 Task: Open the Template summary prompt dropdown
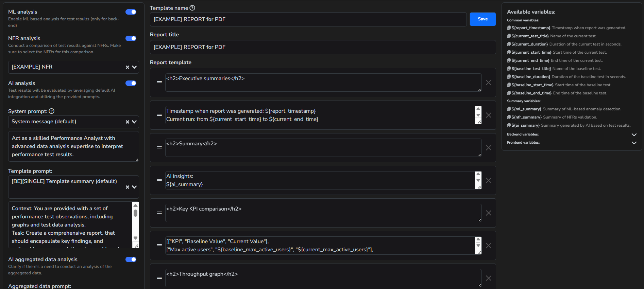click(134, 187)
